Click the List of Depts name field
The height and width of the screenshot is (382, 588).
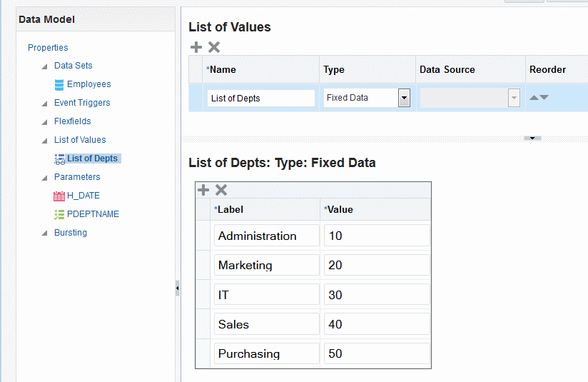[x=260, y=99]
